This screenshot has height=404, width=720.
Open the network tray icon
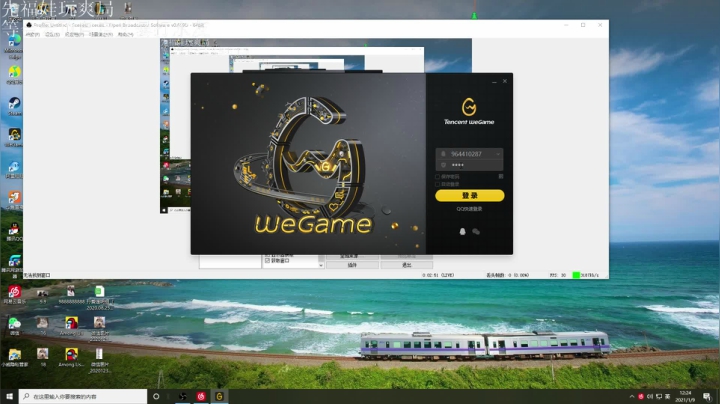[x=658, y=396]
